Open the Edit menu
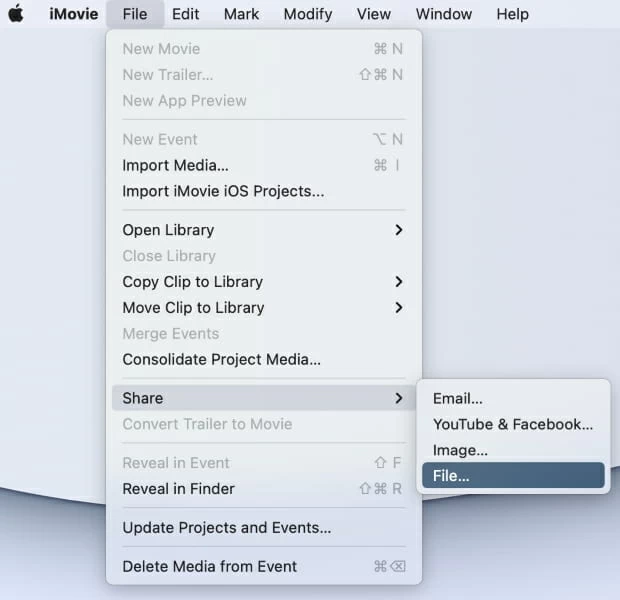The width and height of the screenshot is (620, 600). (x=185, y=14)
